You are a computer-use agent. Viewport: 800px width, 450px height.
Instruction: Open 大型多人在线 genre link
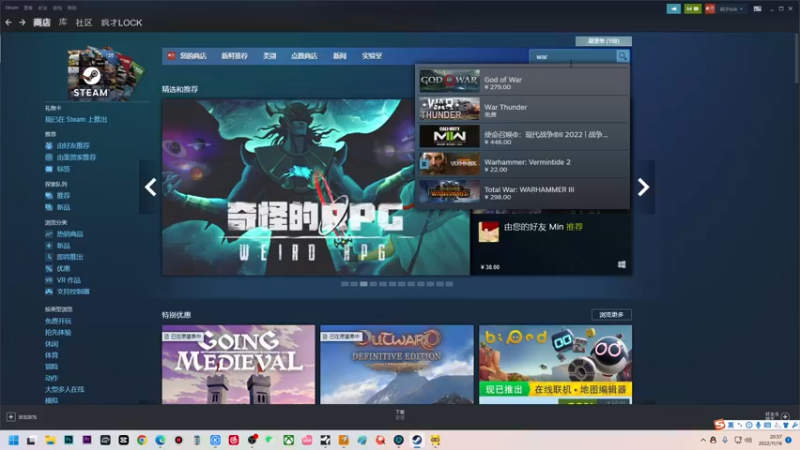pos(65,389)
